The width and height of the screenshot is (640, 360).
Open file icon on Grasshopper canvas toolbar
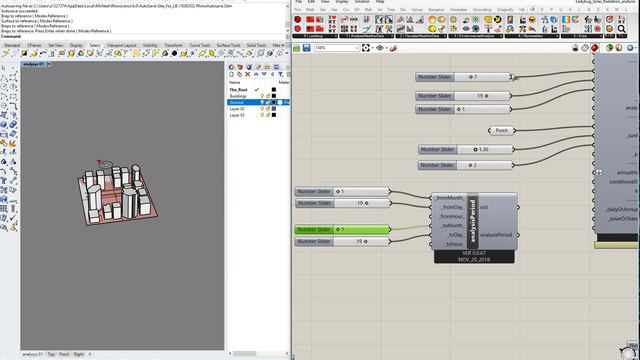[297, 48]
